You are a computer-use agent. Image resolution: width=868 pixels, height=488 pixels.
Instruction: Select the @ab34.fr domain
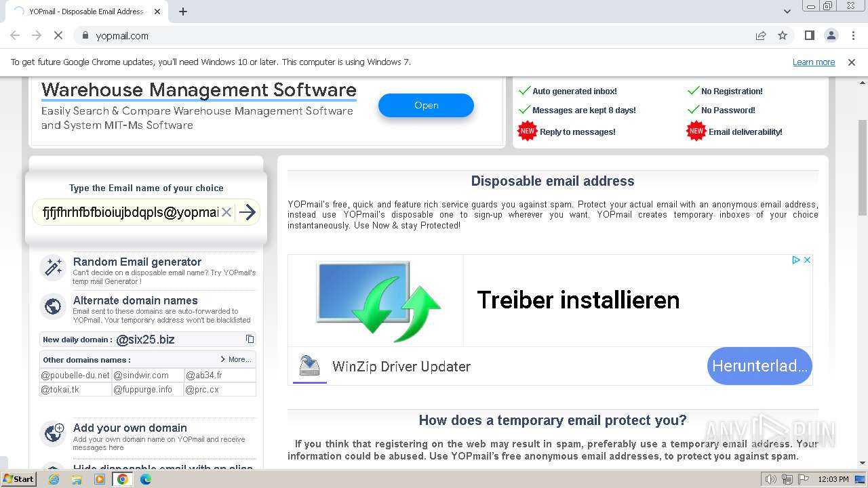point(220,375)
